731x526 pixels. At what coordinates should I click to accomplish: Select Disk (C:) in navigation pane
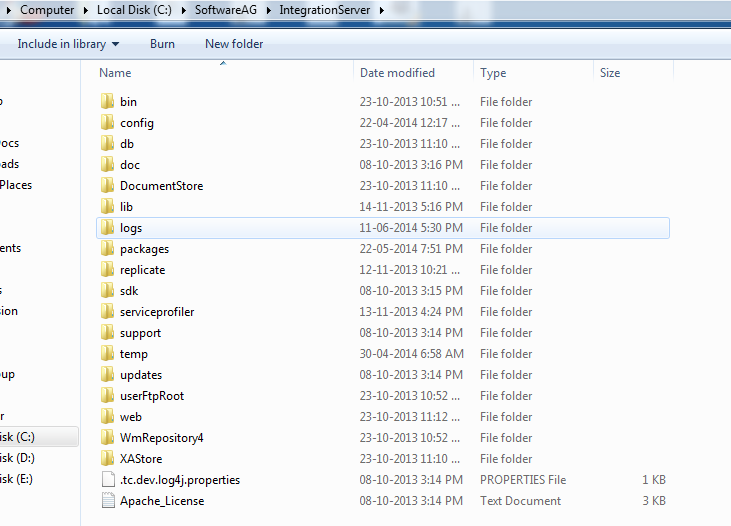pos(17,437)
